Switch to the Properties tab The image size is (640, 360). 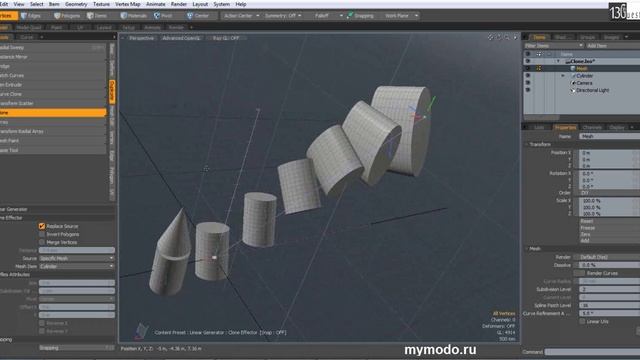coord(565,127)
